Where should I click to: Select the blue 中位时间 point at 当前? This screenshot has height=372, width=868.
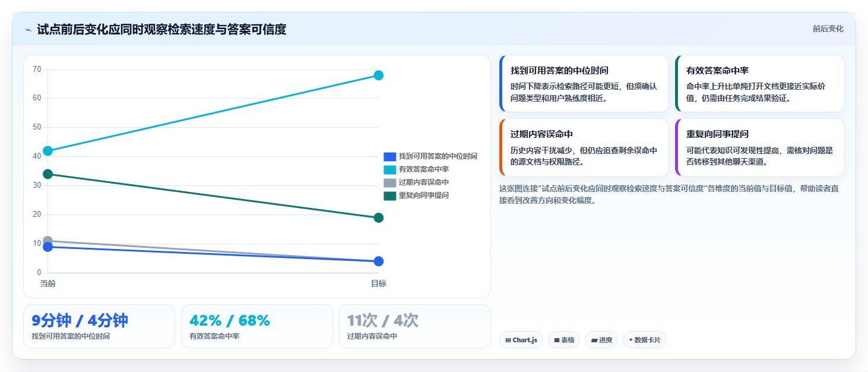(47, 247)
